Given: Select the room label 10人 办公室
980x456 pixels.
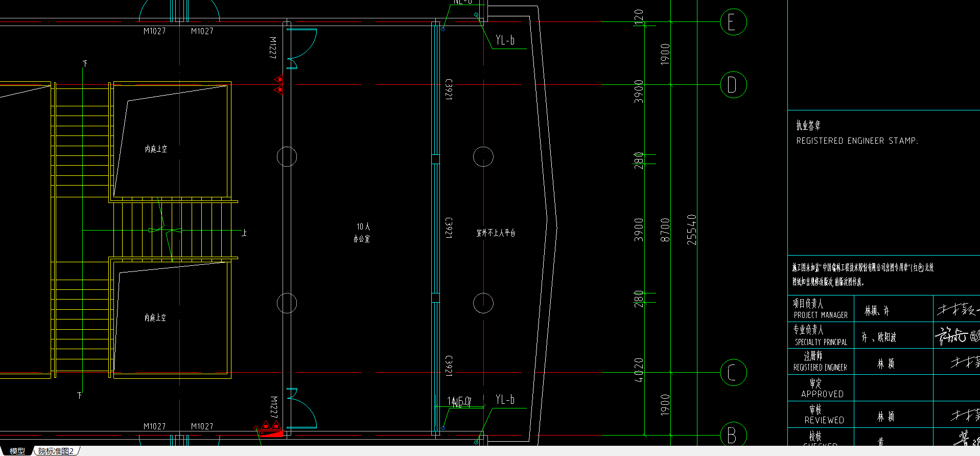Looking at the screenshot, I should (362, 233).
